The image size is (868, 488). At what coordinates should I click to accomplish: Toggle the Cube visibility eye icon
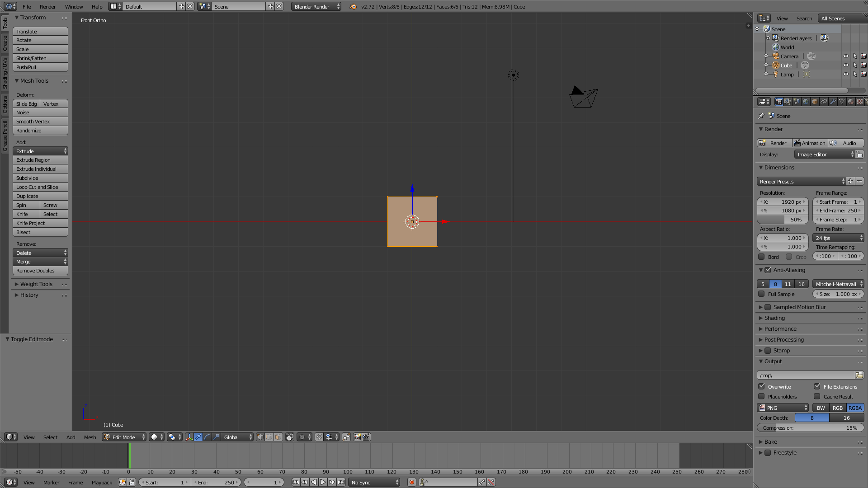pyautogui.click(x=845, y=65)
